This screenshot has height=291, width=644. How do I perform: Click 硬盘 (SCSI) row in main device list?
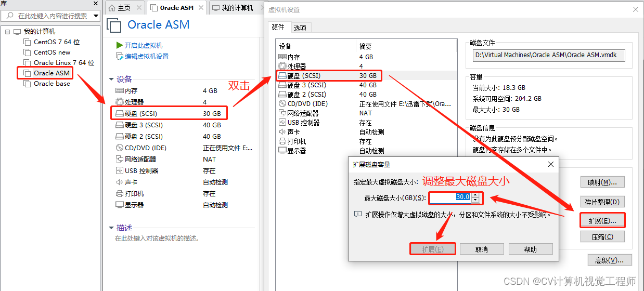169,113
